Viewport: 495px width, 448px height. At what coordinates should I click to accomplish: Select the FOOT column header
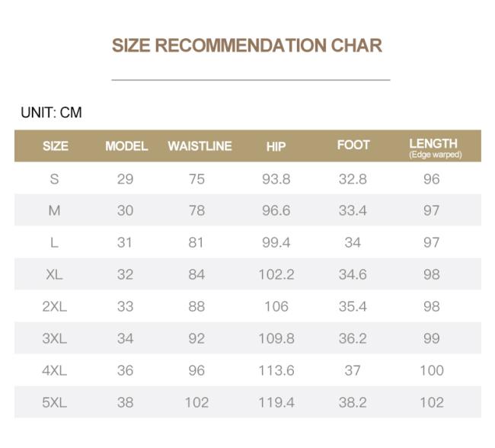click(x=353, y=146)
